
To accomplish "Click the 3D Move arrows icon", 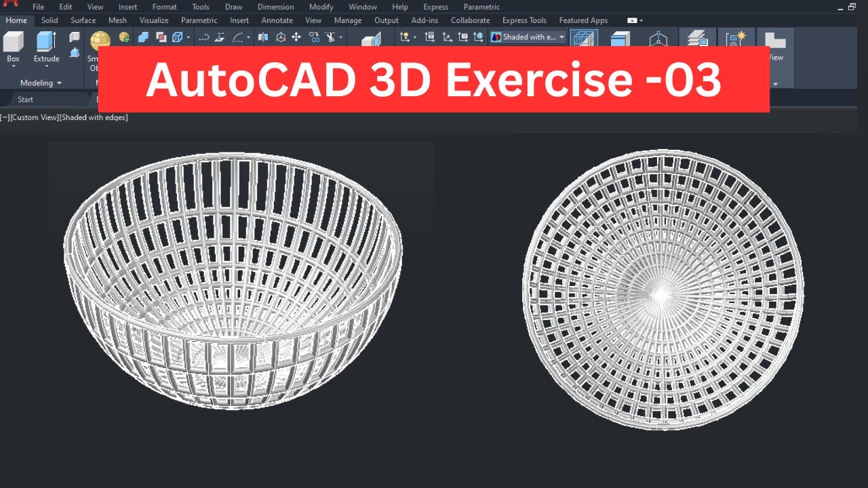I will 296,37.
